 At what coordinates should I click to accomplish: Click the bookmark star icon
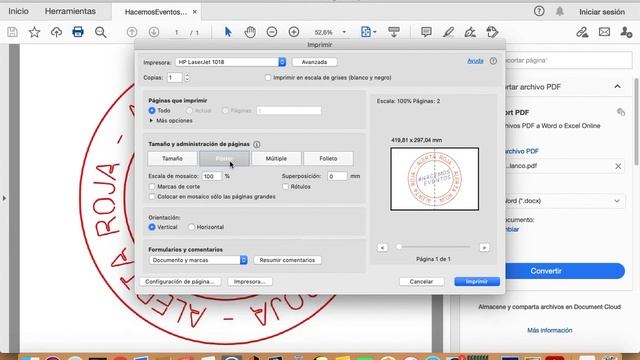34,32
